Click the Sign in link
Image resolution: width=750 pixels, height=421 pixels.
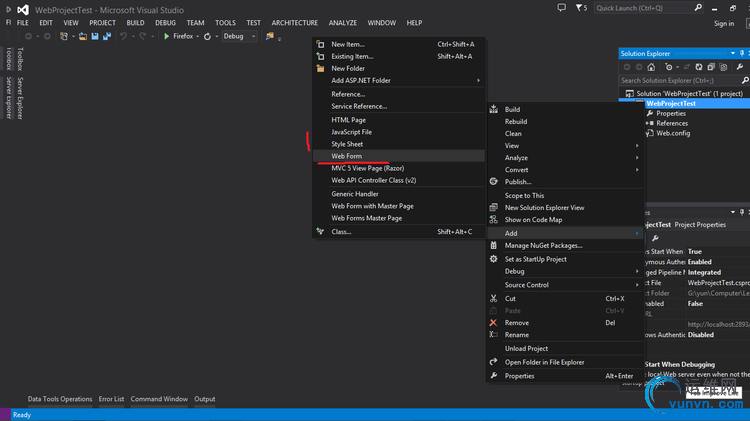724,23
